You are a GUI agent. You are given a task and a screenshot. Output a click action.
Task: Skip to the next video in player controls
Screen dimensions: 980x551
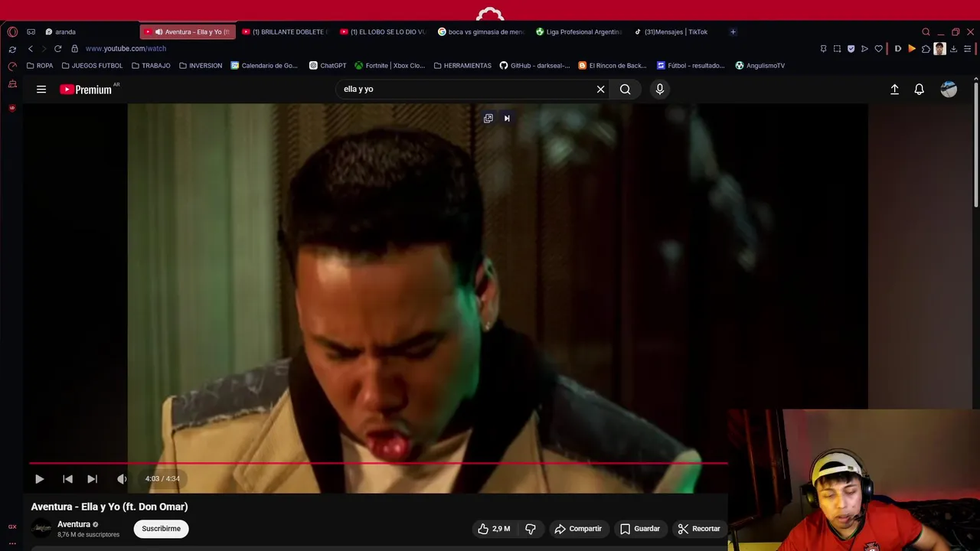coord(93,479)
